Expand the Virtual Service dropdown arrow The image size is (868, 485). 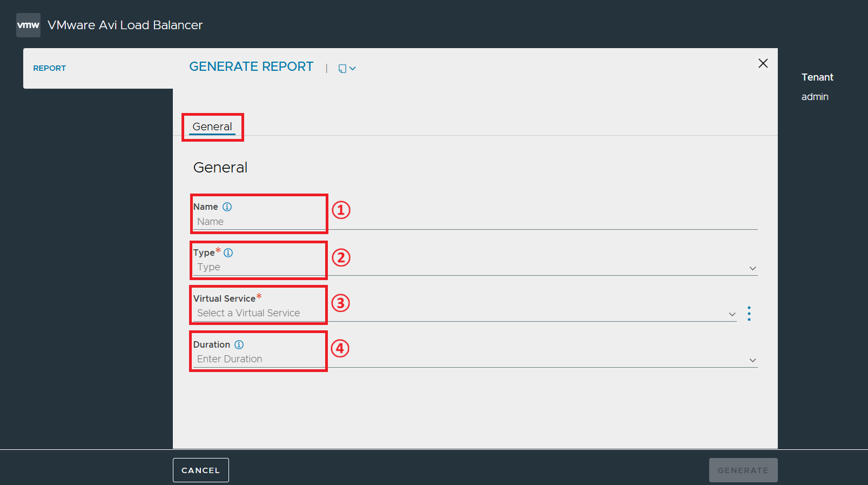point(732,314)
